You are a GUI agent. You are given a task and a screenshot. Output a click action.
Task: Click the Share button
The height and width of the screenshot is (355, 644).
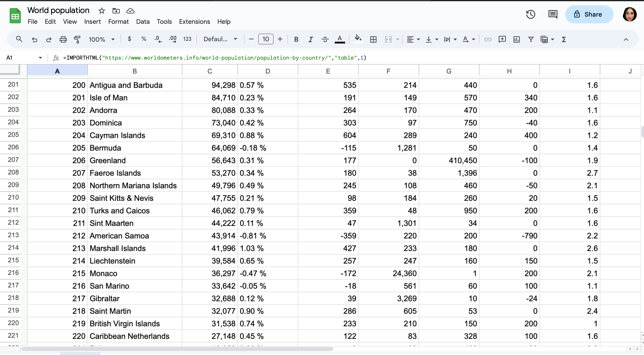click(x=589, y=14)
